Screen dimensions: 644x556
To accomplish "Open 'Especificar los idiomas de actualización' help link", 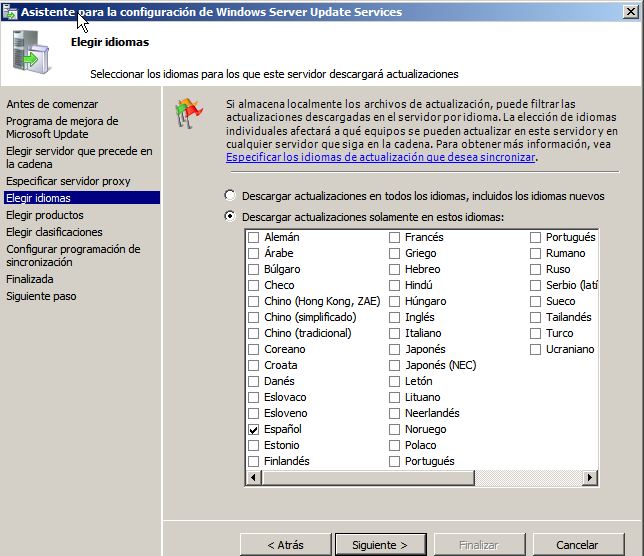I will tap(380, 157).
